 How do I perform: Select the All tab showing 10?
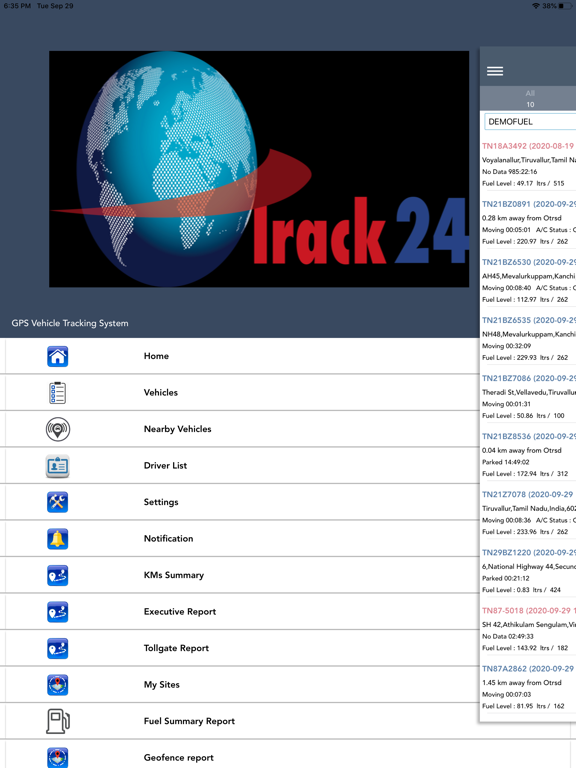tap(530, 98)
